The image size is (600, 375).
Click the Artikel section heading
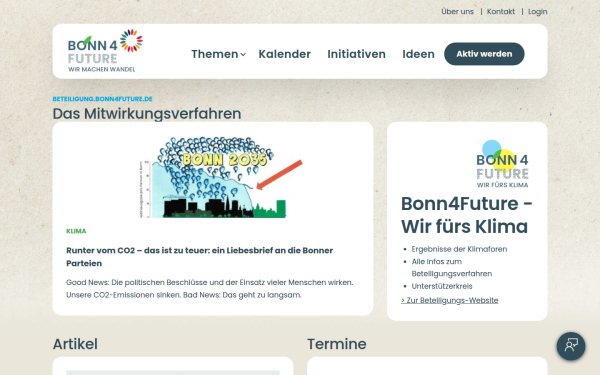click(75, 344)
